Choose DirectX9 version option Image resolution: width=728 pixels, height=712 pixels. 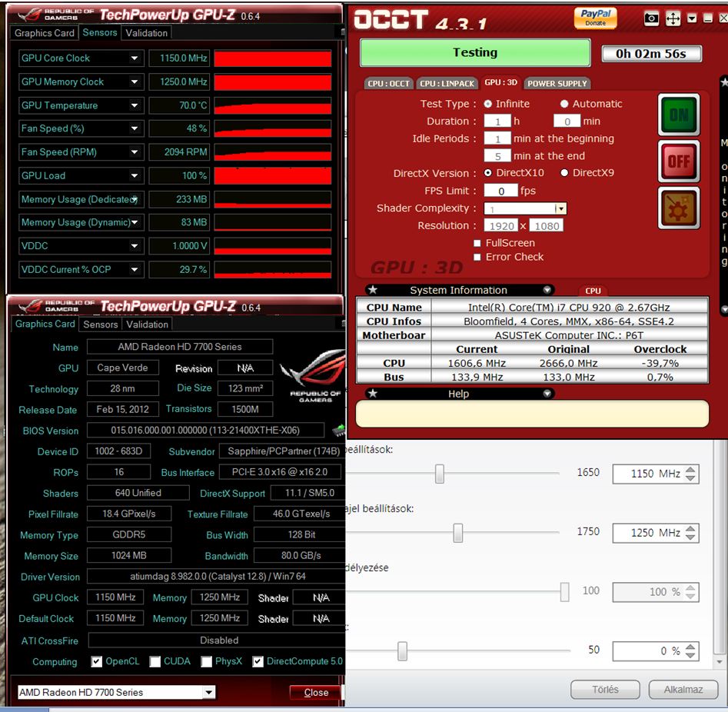564,173
